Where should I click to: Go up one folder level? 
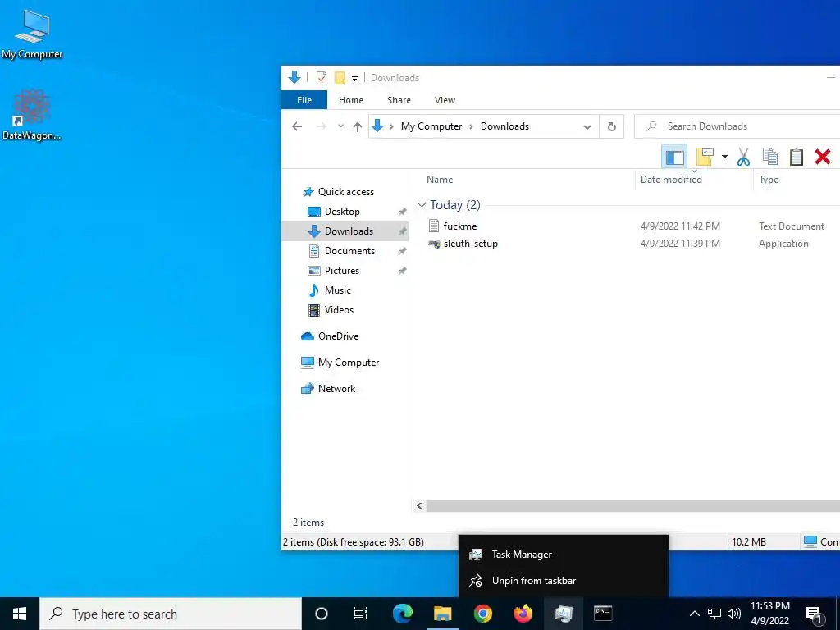click(x=358, y=126)
